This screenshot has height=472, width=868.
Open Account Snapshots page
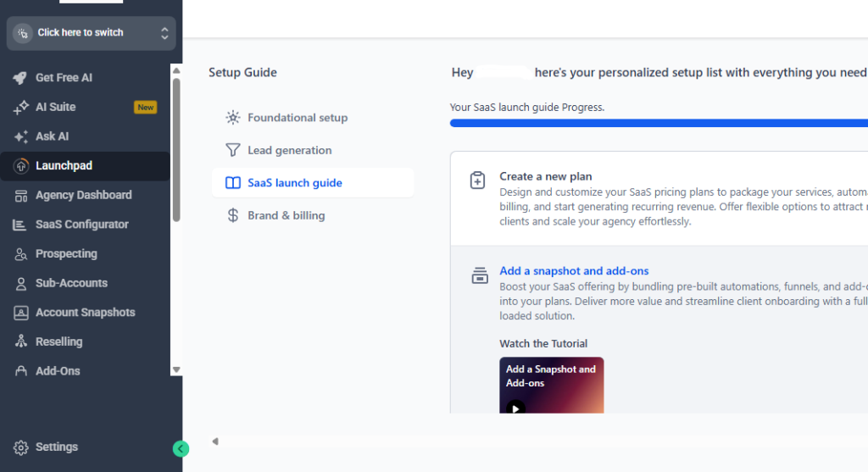pos(85,313)
